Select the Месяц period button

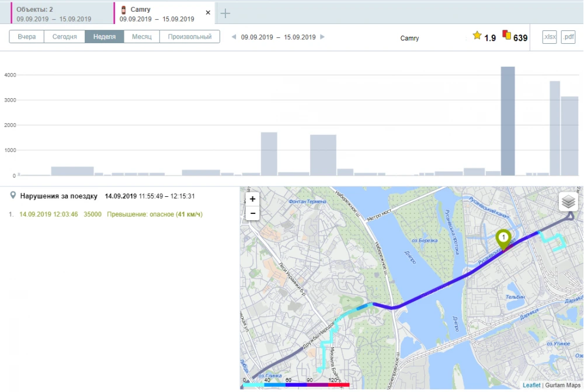pos(142,37)
